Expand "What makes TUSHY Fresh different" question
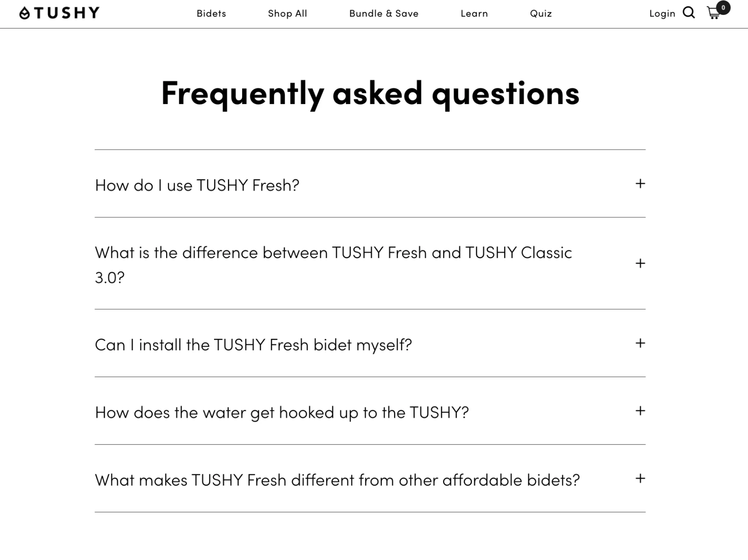Screen dimensions: 748x560 coord(641,478)
